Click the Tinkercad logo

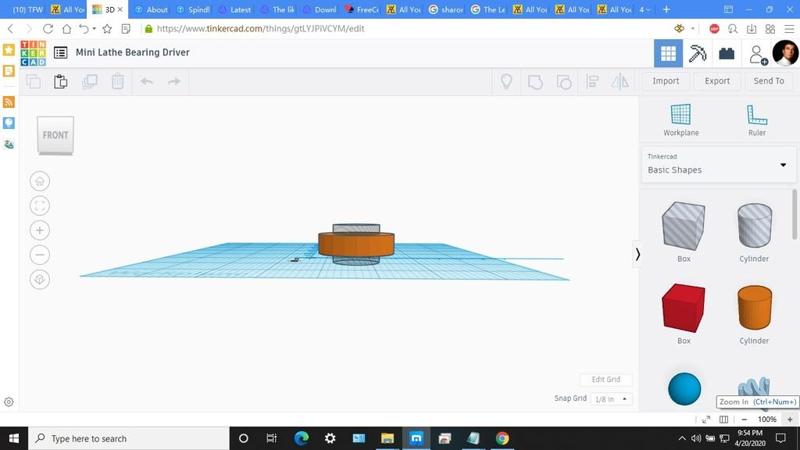[33, 53]
